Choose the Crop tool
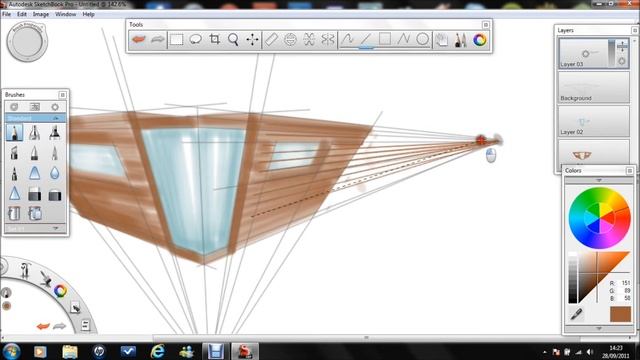Screen dimensions: 640x360 215,40
